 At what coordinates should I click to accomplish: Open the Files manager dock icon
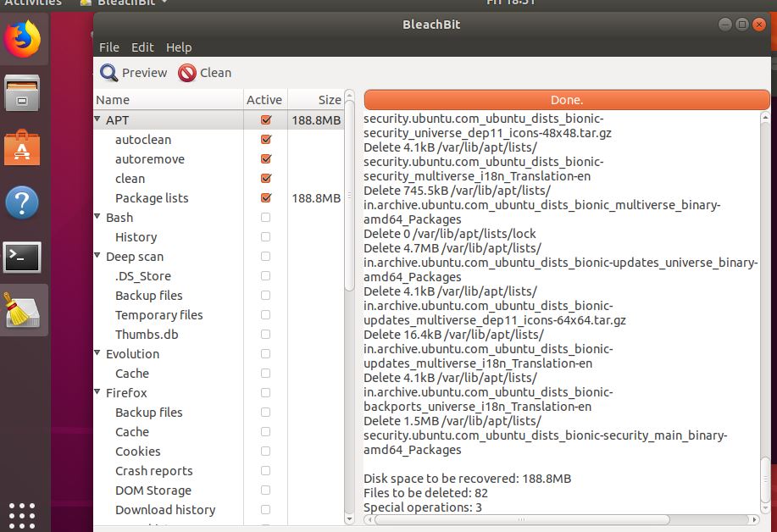pyautogui.click(x=22, y=93)
